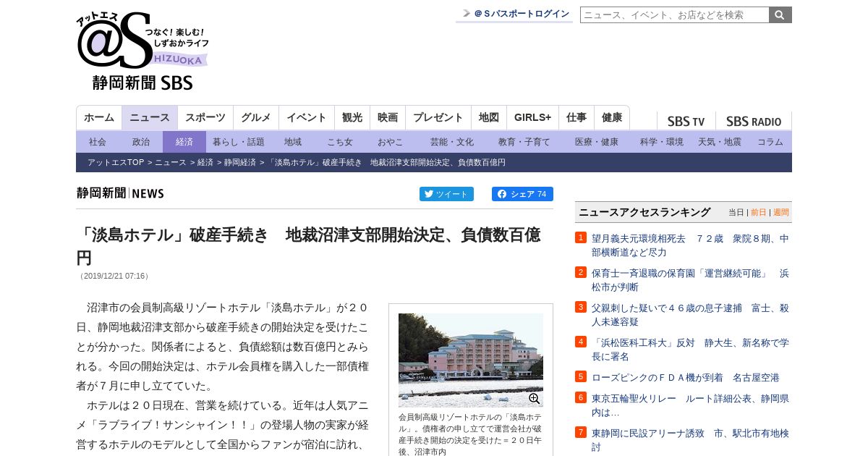Image resolution: width=868 pixels, height=456 pixels.
Task: Click the ニュースアクセスランキング heading
Action: pos(644,212)
